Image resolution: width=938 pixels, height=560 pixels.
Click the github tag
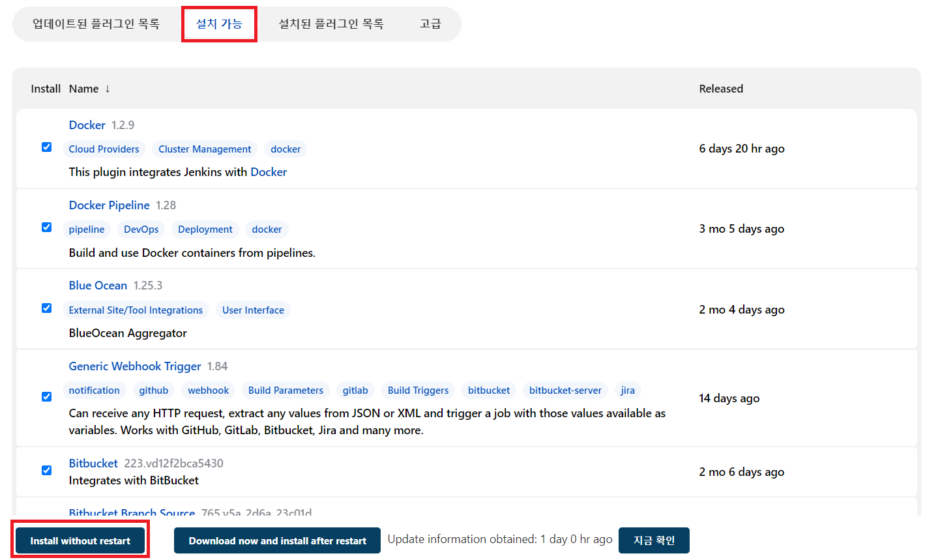154,391
